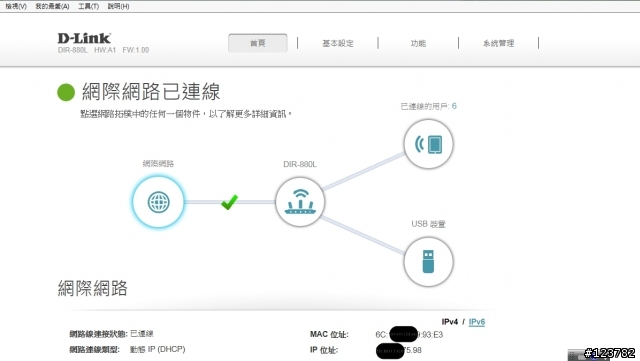Click the Internet globe icon
The width and height of the screenshot is (640, 361).
[x=158, y=202]
